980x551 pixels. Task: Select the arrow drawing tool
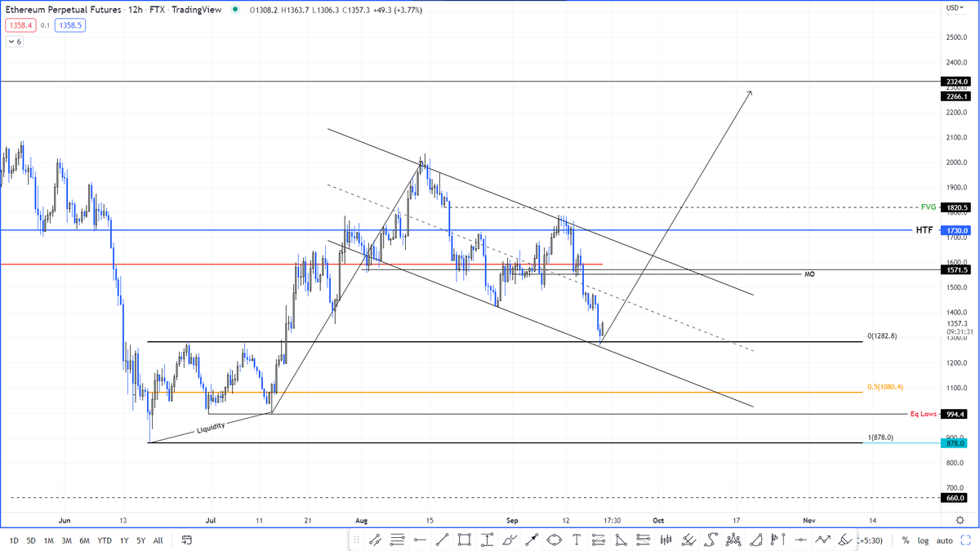pyautogui.click(x=531, y=540)
